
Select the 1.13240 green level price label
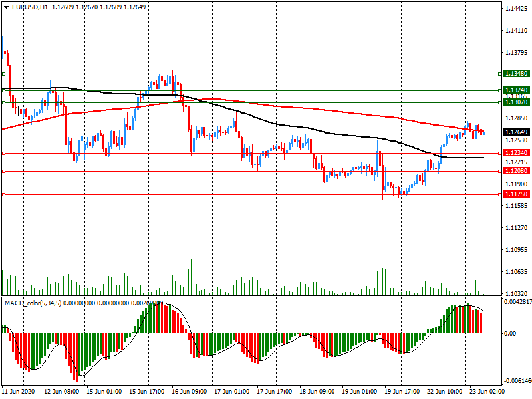pyautogui.click(x=516, y=90)
